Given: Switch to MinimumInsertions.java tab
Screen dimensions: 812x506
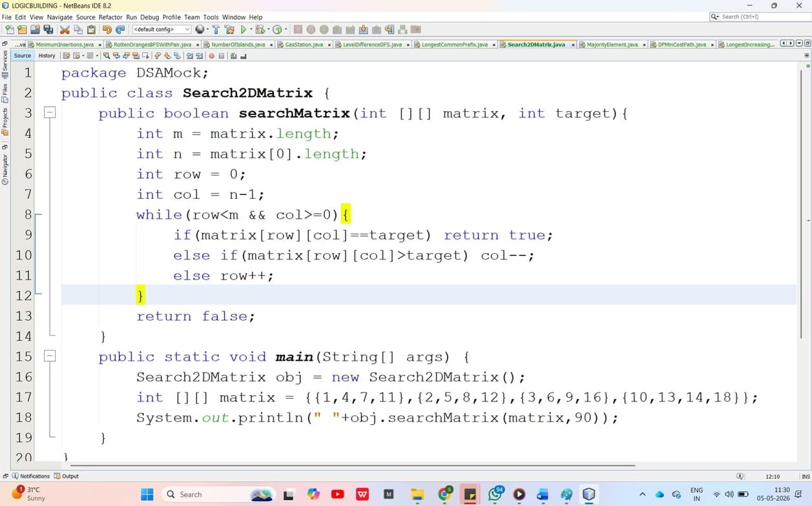Looking at the screenshot, I should pos(65,45).
